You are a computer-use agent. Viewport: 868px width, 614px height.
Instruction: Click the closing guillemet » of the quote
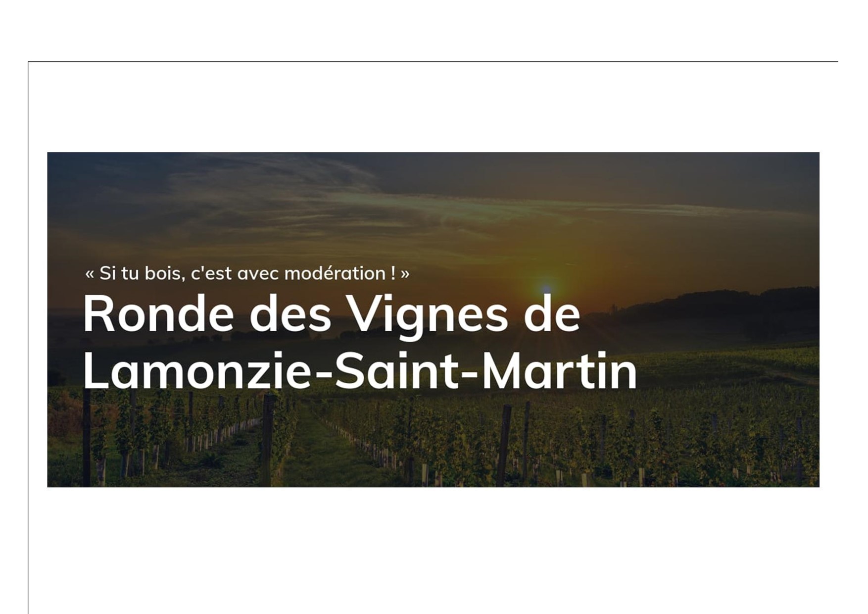(405, 274)
